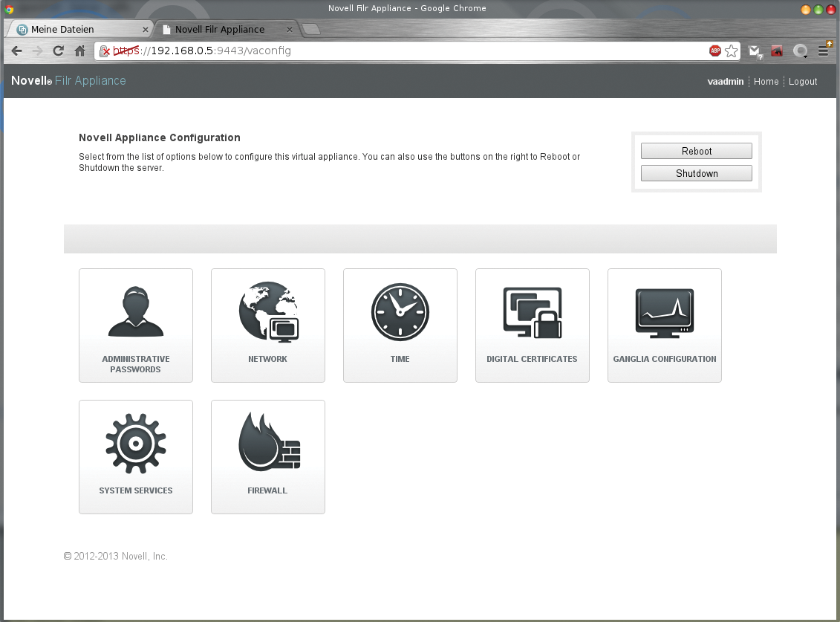Screen dimensions: 840x622
Task: Click the mail checker extension icon
Action: (x=755, y=51)
